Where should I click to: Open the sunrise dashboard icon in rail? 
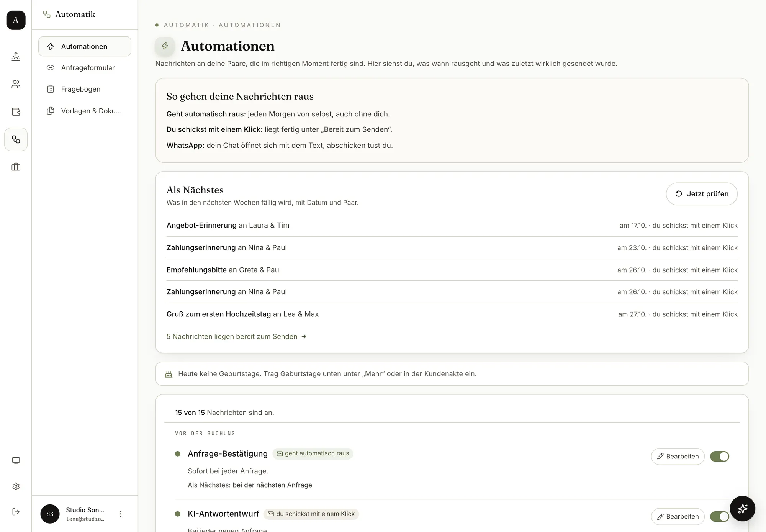16,56
